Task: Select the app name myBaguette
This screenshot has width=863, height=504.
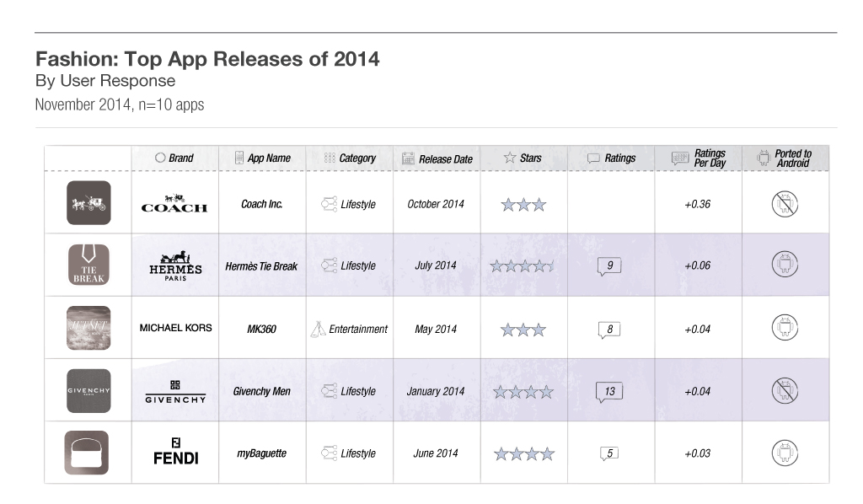Action: point(262,454)
